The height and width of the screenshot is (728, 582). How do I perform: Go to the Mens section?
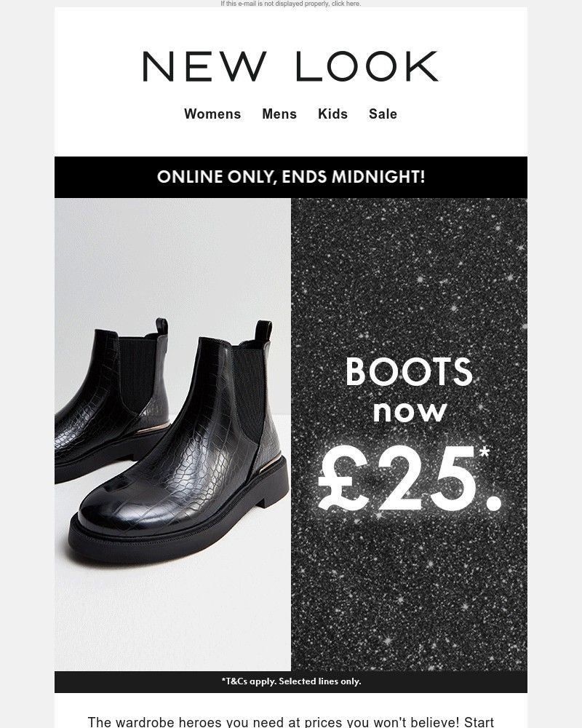point(279,114)
